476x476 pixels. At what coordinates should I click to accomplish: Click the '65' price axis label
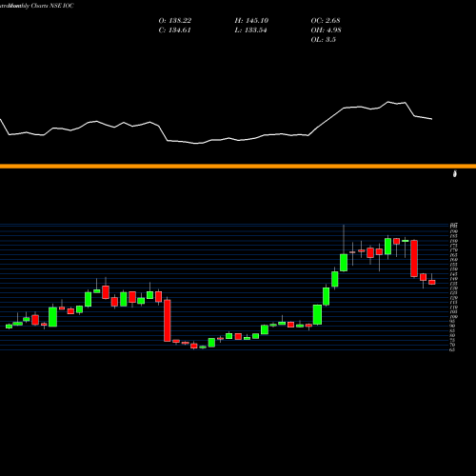[452, 349]
